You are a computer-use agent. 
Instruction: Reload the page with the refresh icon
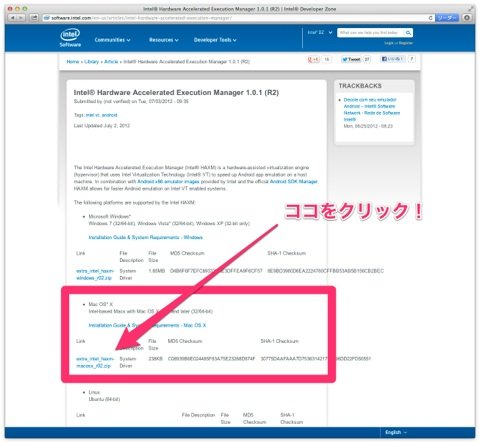click(430, 18)
